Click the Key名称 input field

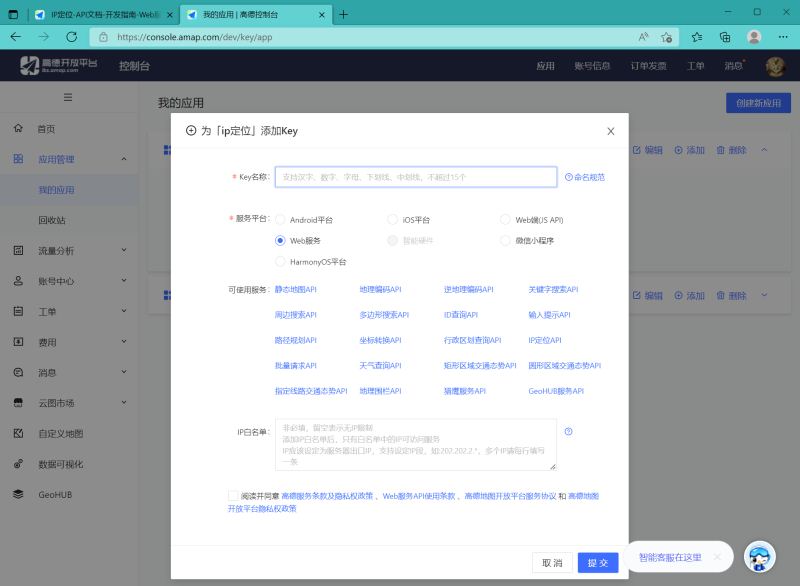[x=416, y=177]
